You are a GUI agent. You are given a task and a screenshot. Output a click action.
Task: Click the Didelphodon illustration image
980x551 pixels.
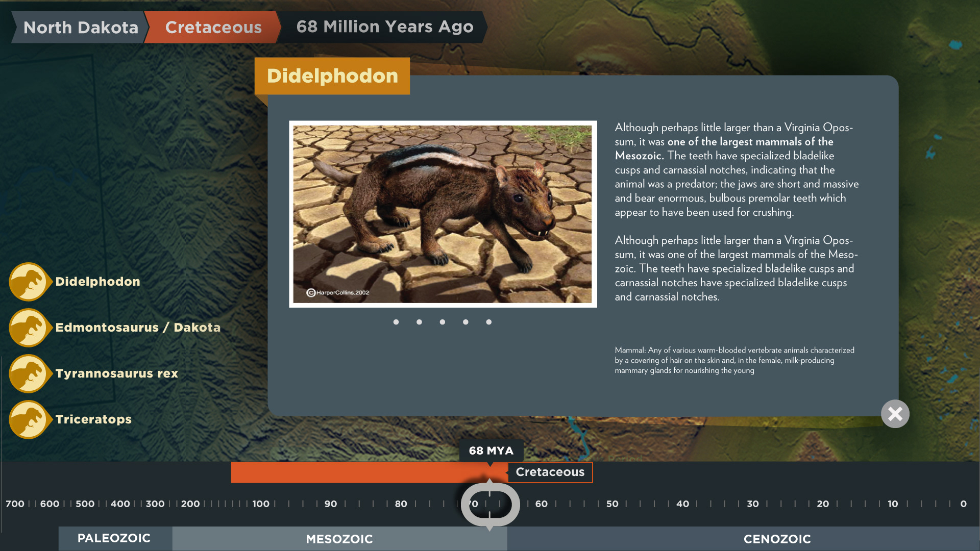pyautogui.click(x=443, y=214)
